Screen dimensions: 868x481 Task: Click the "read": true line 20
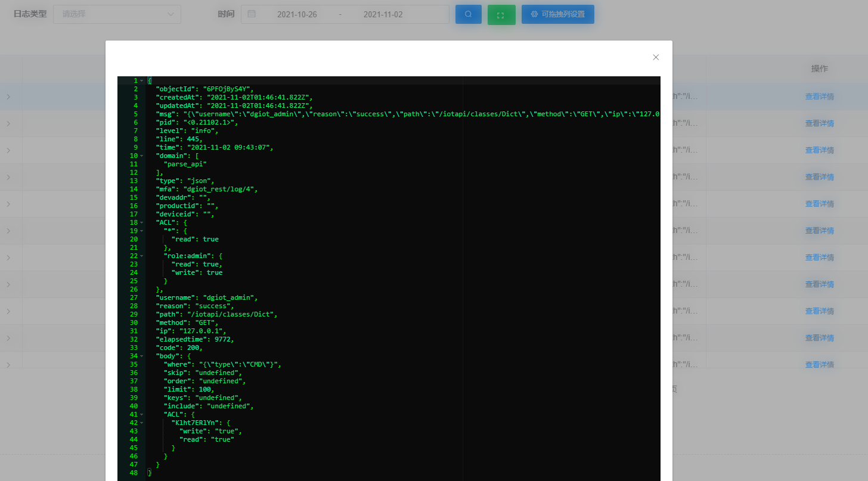coord(195,239)
